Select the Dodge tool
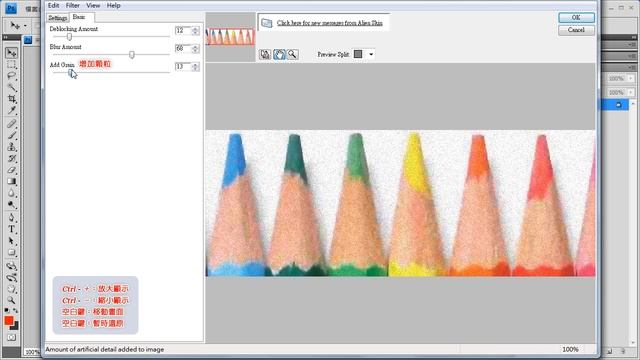 (x=11, y=204)
